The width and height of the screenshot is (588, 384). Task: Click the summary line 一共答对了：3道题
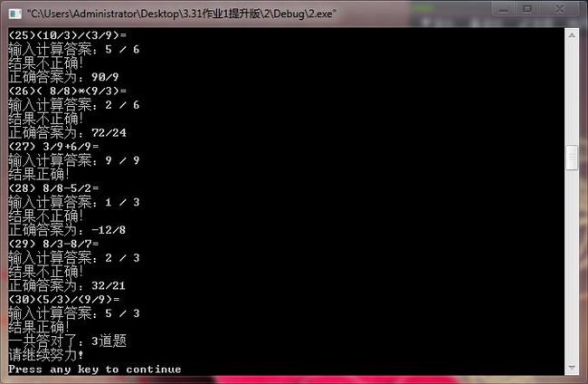click(x=68, y=341)
